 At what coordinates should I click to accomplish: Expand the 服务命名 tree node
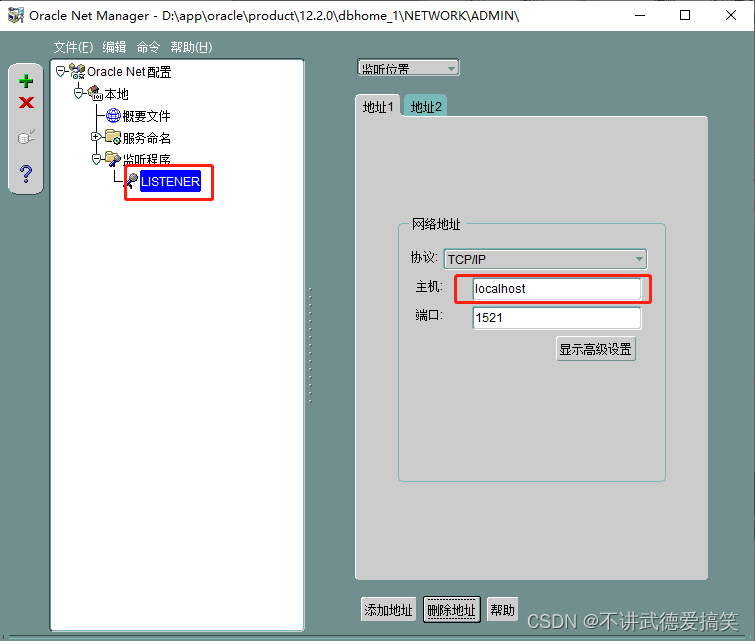pyautogui.click(x=96, y=137)
